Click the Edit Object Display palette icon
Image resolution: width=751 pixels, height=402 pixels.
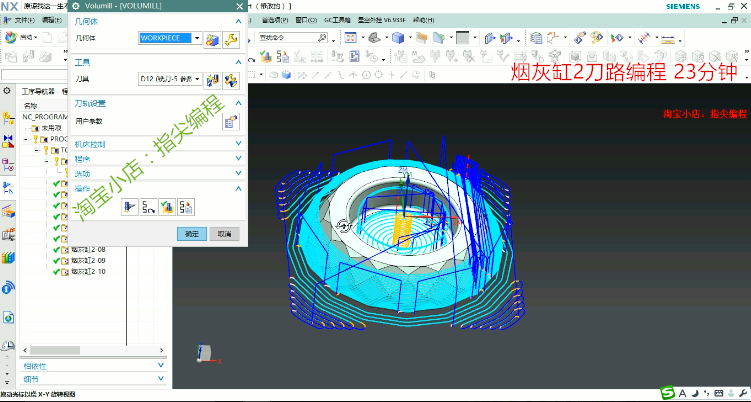[597, 37]
